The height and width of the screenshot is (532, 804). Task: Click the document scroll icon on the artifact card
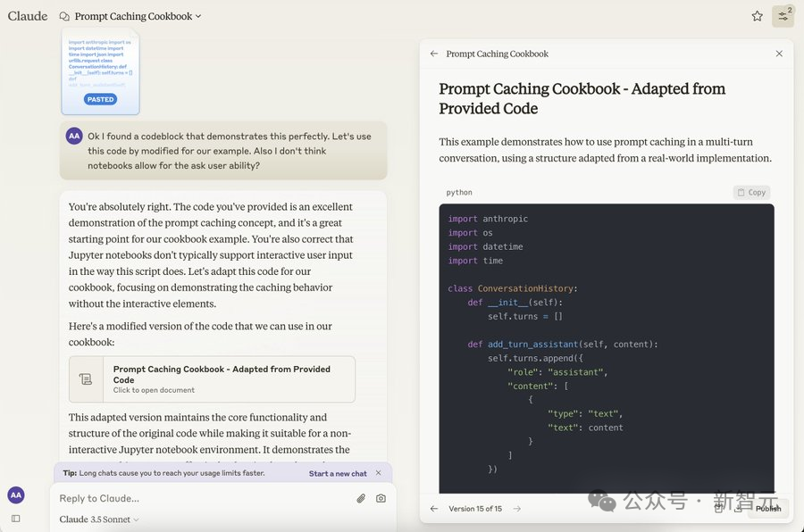[86, 379]
